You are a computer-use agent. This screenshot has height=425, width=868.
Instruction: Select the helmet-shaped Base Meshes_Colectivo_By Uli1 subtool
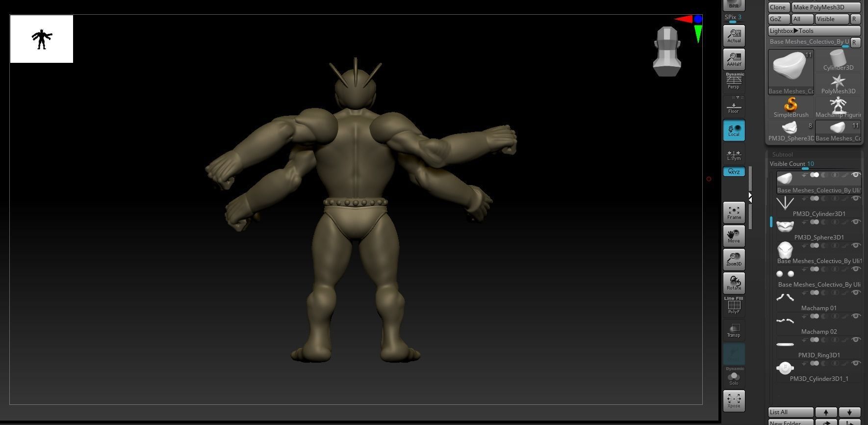(x=818, y=253)
